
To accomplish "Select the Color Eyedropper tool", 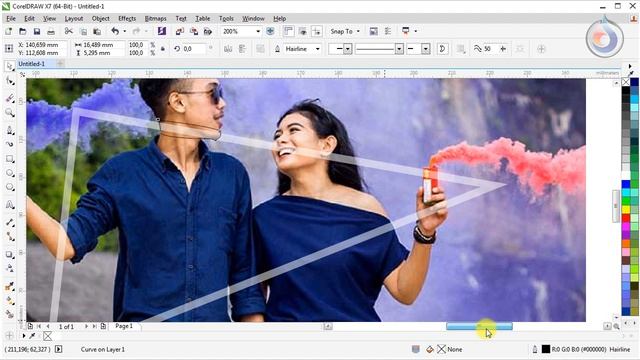I will 10,287.
